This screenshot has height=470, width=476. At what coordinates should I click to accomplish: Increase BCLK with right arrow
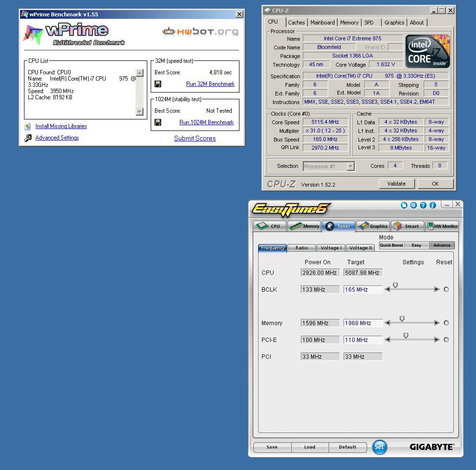(x=437, y=290)
